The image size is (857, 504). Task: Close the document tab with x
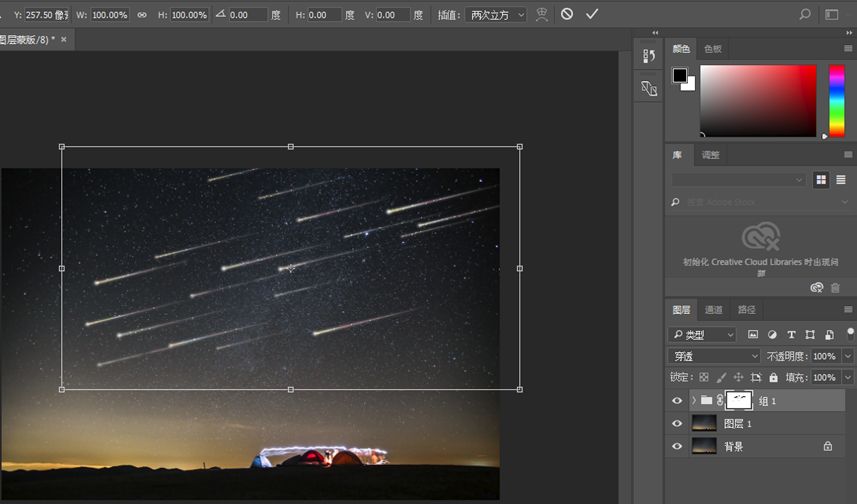pos(64,39)
